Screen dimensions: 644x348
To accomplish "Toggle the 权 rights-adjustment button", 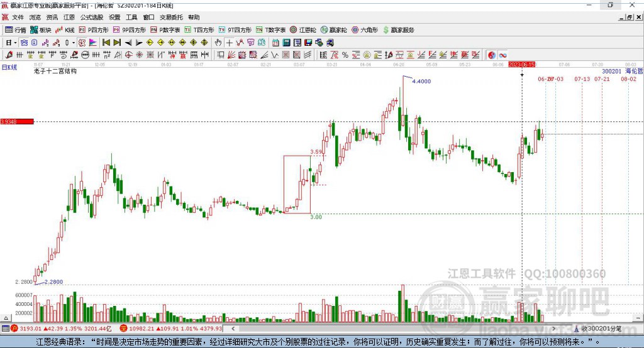I will (x=82, y=43).
